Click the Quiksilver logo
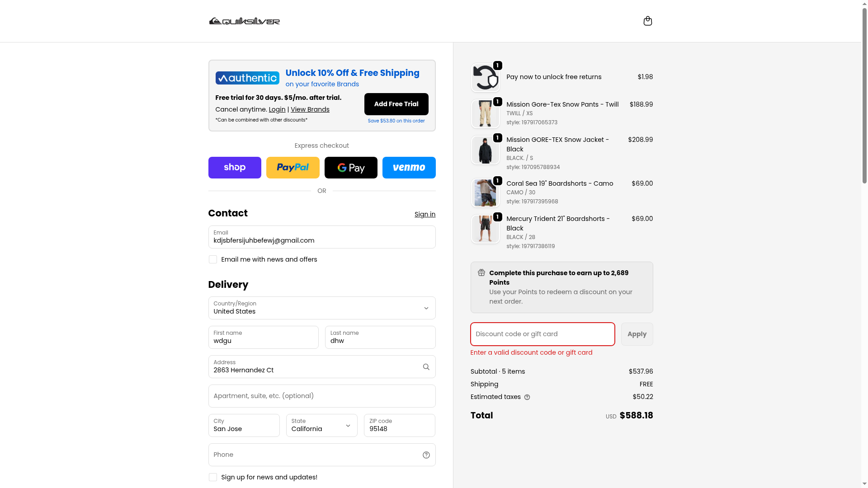868x488 pixels. pyautogui.click(x=245, y=21)
